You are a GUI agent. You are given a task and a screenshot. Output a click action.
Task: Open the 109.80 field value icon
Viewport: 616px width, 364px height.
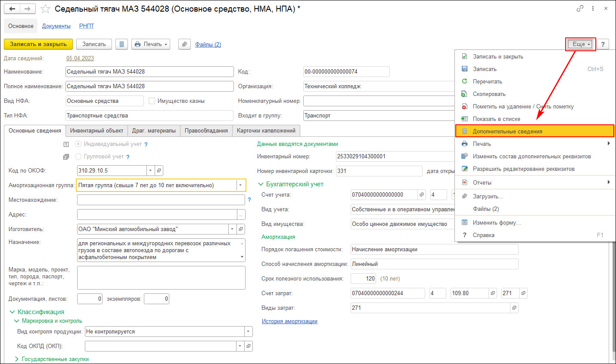click(492, 293)
